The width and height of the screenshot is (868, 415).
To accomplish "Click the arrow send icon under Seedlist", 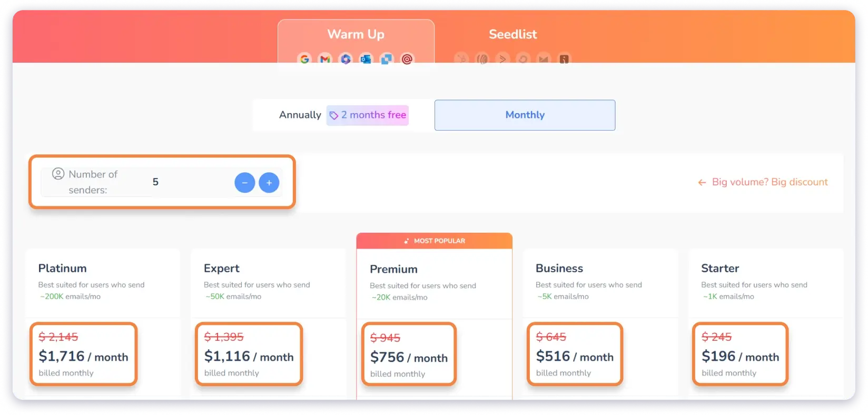I will [503, 59].
